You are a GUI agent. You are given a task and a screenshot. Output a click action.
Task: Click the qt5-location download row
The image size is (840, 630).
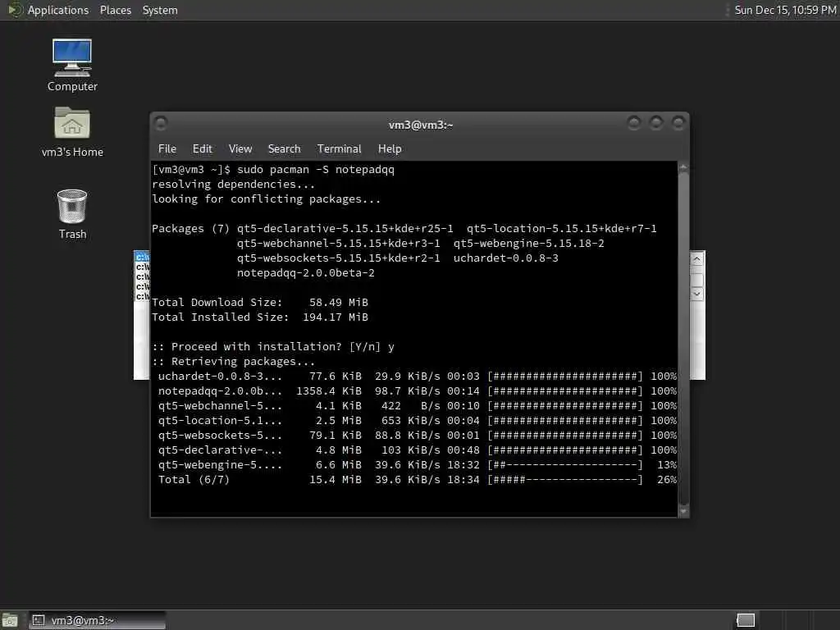click(418, 421)
